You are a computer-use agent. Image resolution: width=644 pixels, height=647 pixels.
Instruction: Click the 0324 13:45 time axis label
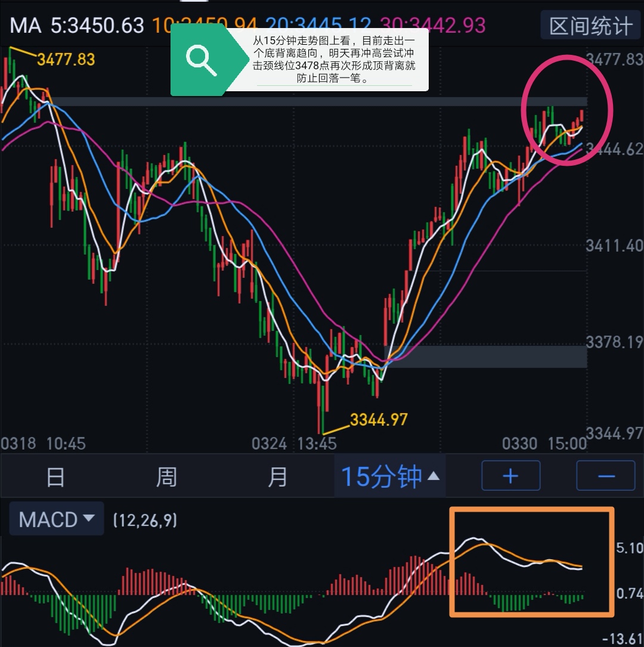point(294,444)
